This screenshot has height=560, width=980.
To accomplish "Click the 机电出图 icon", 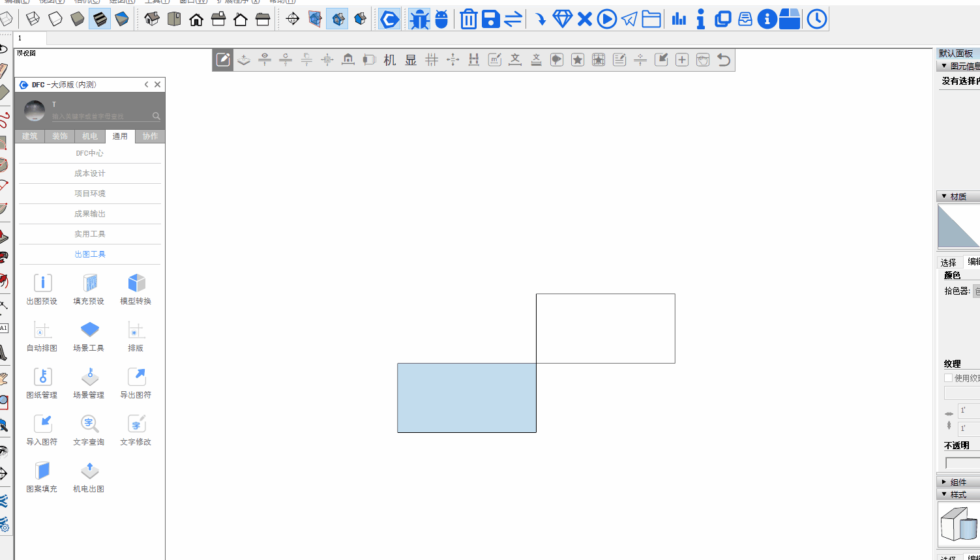I will coord(89,477).
